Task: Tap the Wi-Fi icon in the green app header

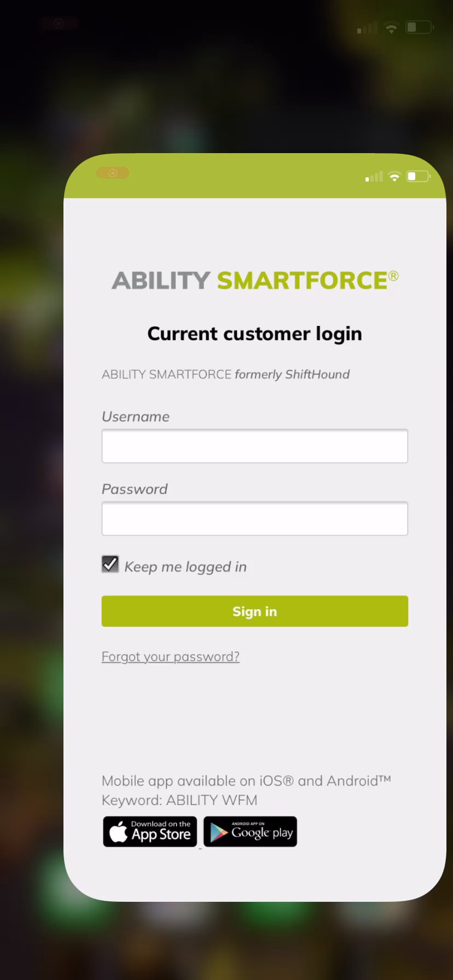Action: coord(394,177)
